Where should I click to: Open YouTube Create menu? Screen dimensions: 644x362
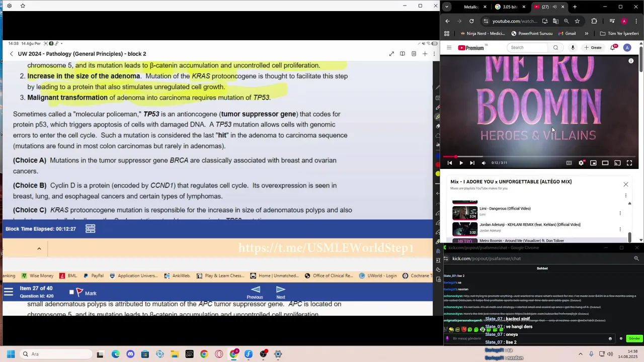tap(593, 48)
